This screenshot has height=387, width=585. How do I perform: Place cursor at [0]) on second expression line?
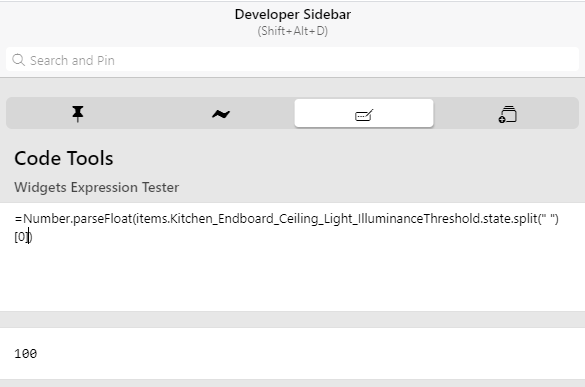tap(23, 237)
